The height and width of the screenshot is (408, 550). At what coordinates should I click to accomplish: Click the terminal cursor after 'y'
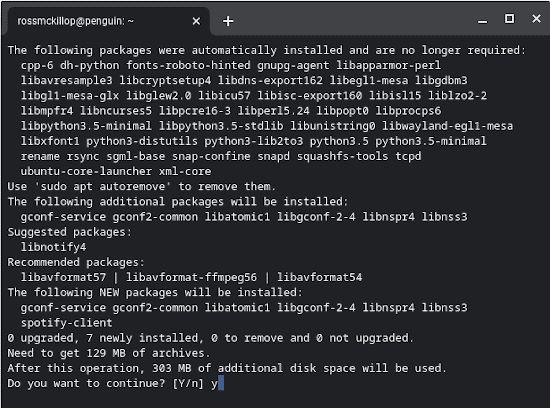tap(221, 383)
